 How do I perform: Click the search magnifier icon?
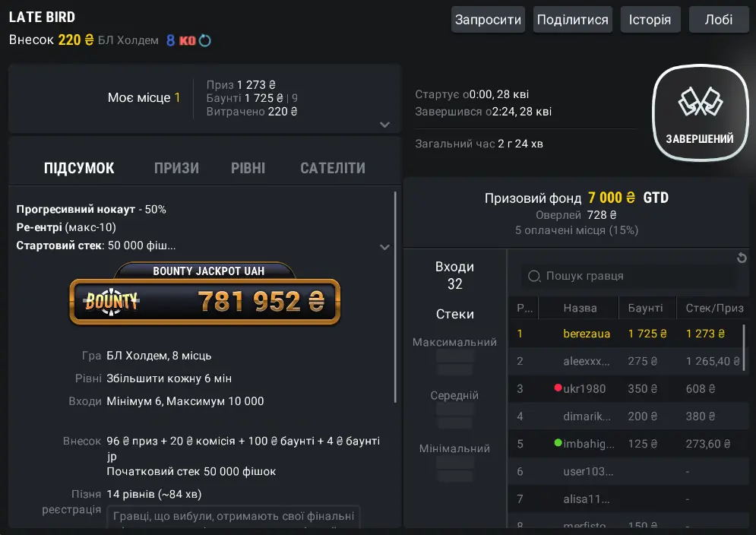click(x=534, y=276)
